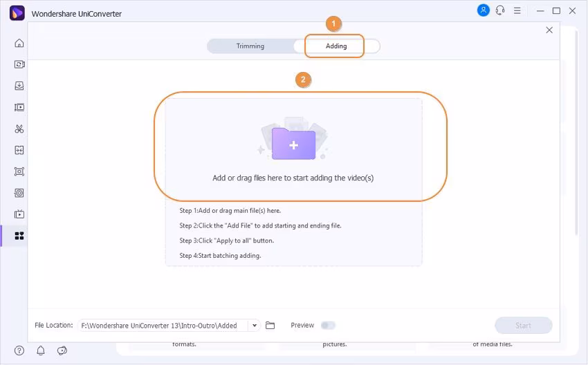Click the purple add-folder icon
Image resolution: width=588 pixels, height=365 pixels.
pyautogui.click(x=293, y=144)
